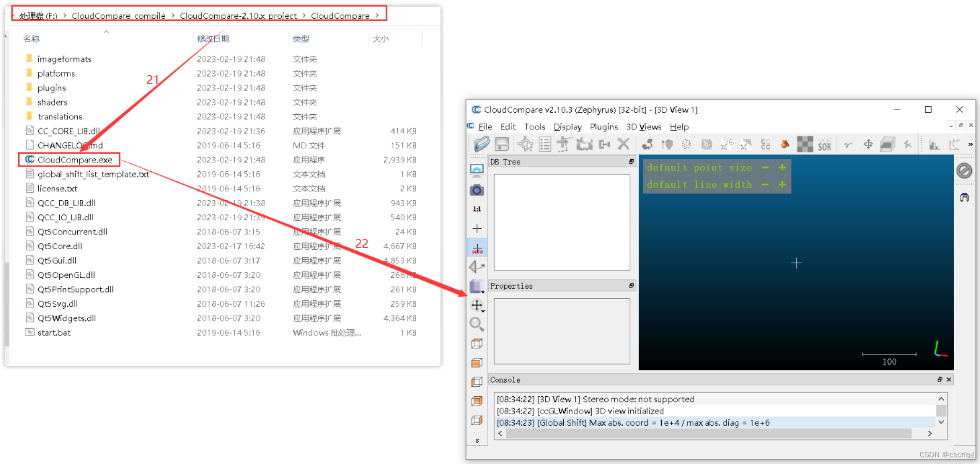This screenshot has width=980, height=464.
Task: Click console horizontal scrollbar left arrow
Action: coord(500,434)
